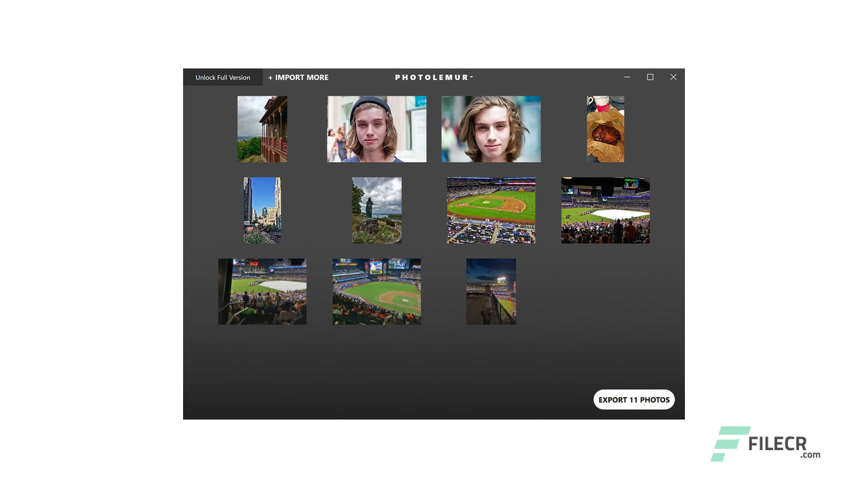Open the evening ballpark infield photo with the scoreboard
This screenshot has width=868, height=488.
coord(377,291)
